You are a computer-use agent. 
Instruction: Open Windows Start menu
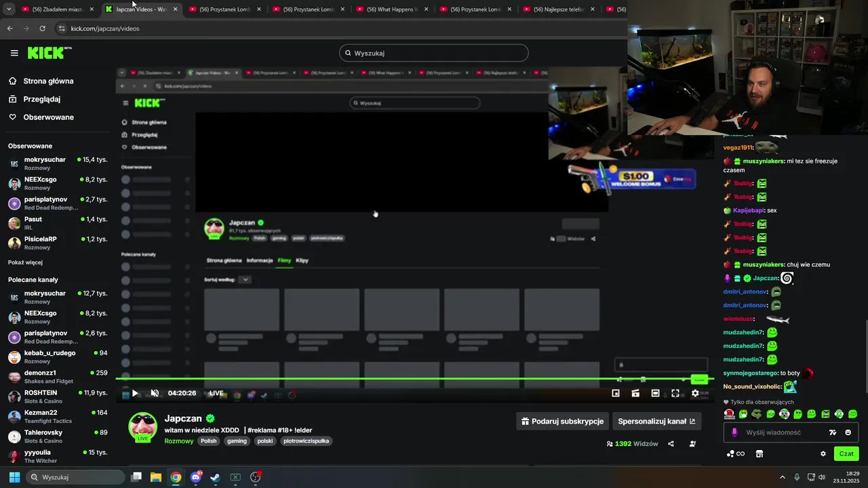14,477
